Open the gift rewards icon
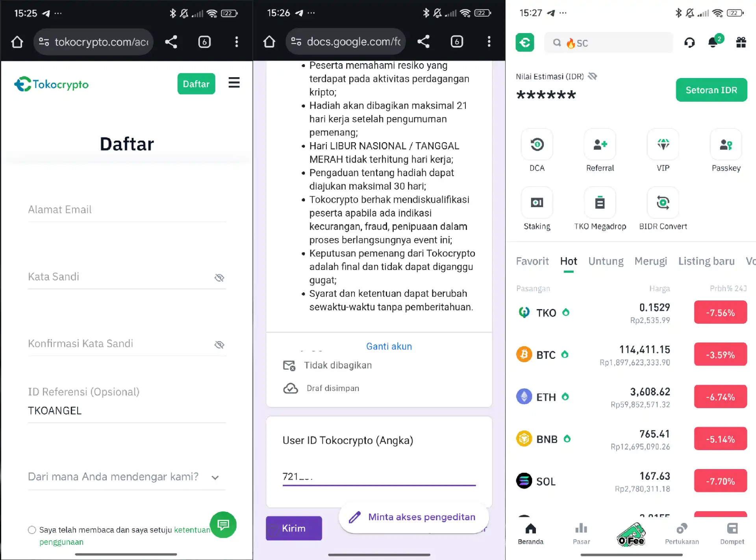756x560 pixels. 741,43
